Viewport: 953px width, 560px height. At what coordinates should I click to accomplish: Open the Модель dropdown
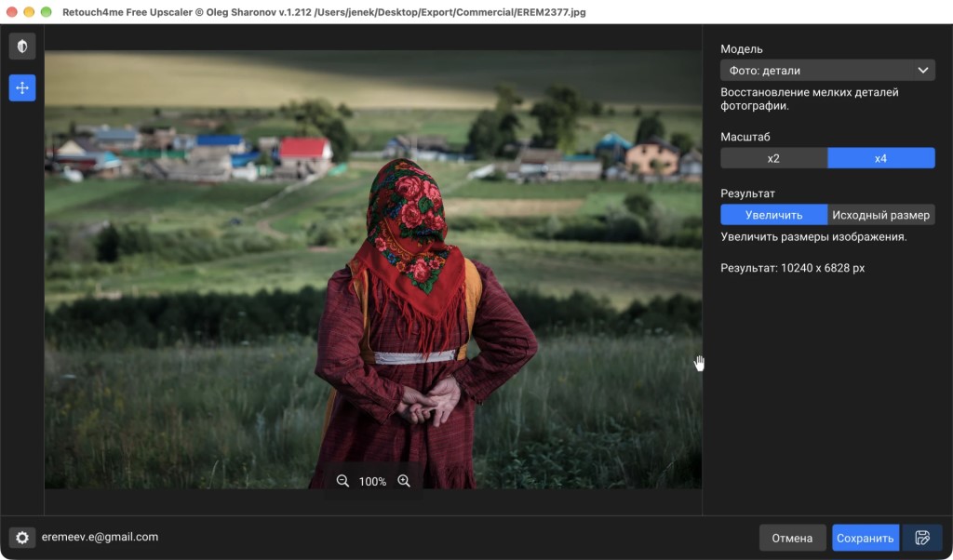tap(827, 71)
